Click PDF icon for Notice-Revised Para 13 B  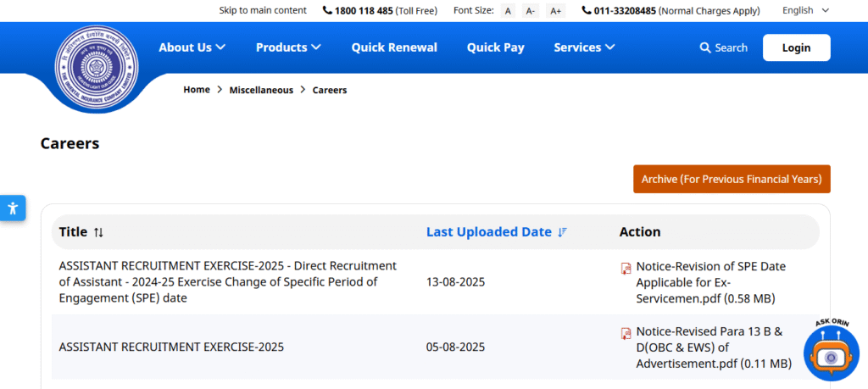pyautogui.click(x=626, y=333)
